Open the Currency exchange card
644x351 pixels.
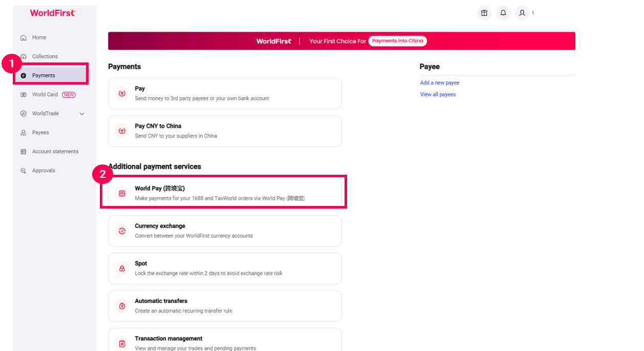pos(225,231)
